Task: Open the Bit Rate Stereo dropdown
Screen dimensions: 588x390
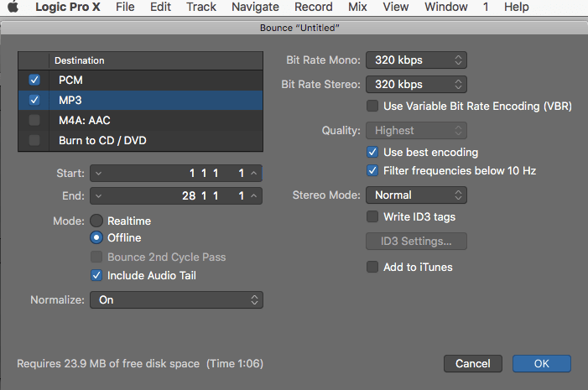Action: [x=416, y=85]
